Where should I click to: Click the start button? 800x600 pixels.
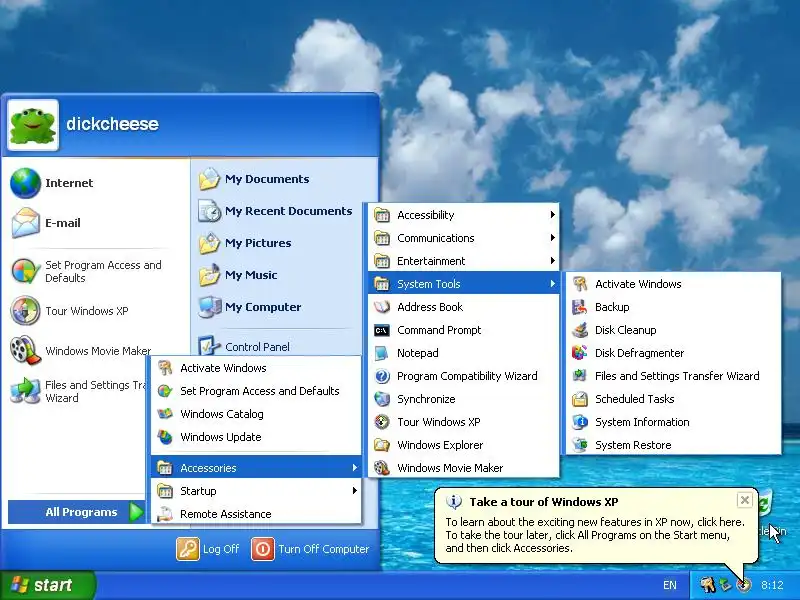click(47, 585)
